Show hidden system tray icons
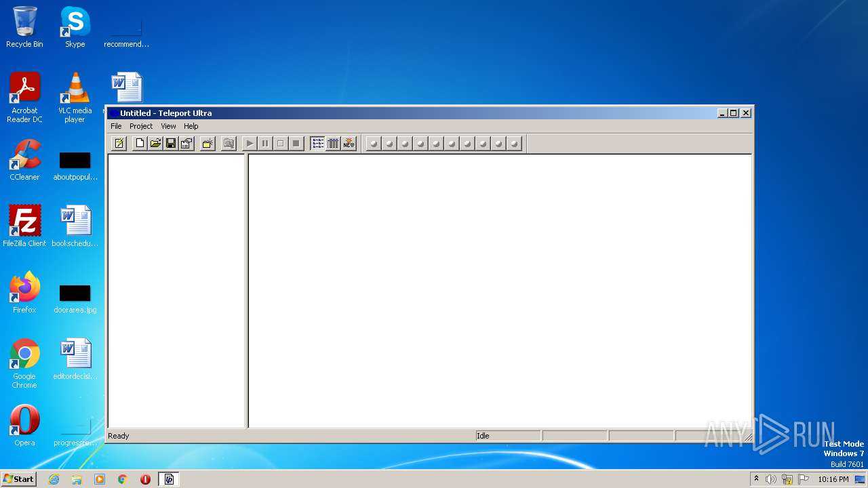The image size is (868, 488). coord(756,479)
